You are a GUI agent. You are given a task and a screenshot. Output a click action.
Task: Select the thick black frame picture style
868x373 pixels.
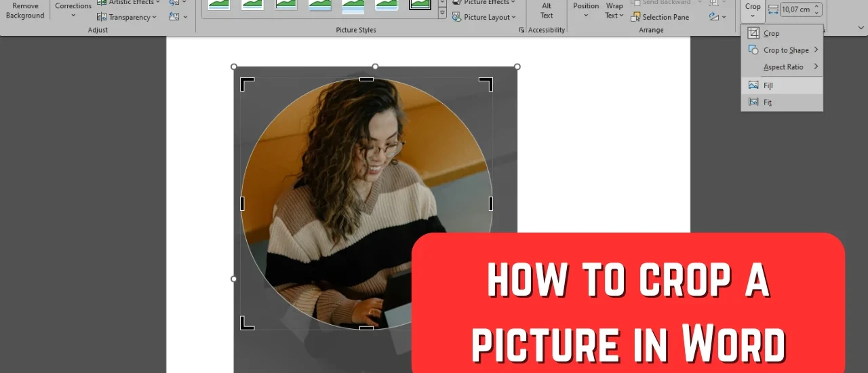click(x=420, y=4)
